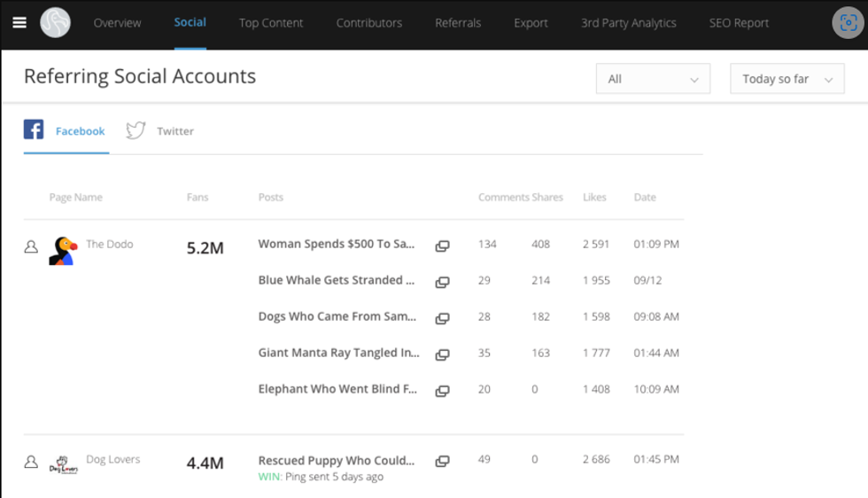Open the Dogs Who Came From Sam post
The image size is (868, 498).
pyautogui.click(x=337, y=316)
